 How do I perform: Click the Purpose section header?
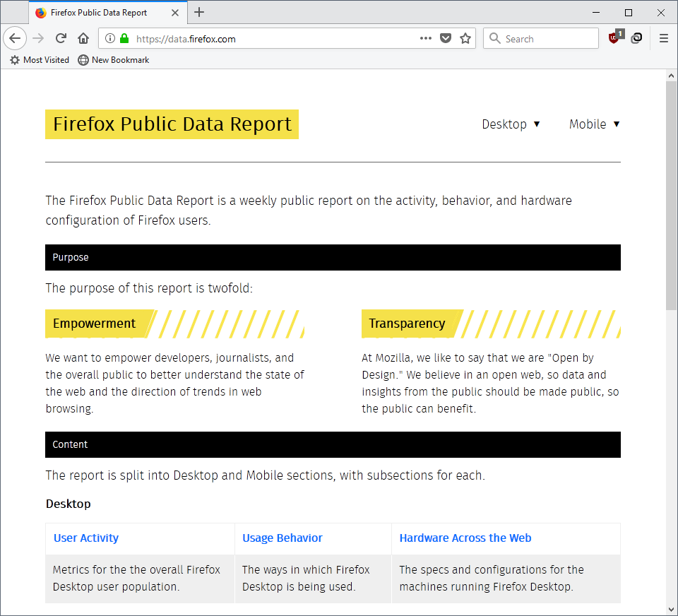(x=333, y=257)
